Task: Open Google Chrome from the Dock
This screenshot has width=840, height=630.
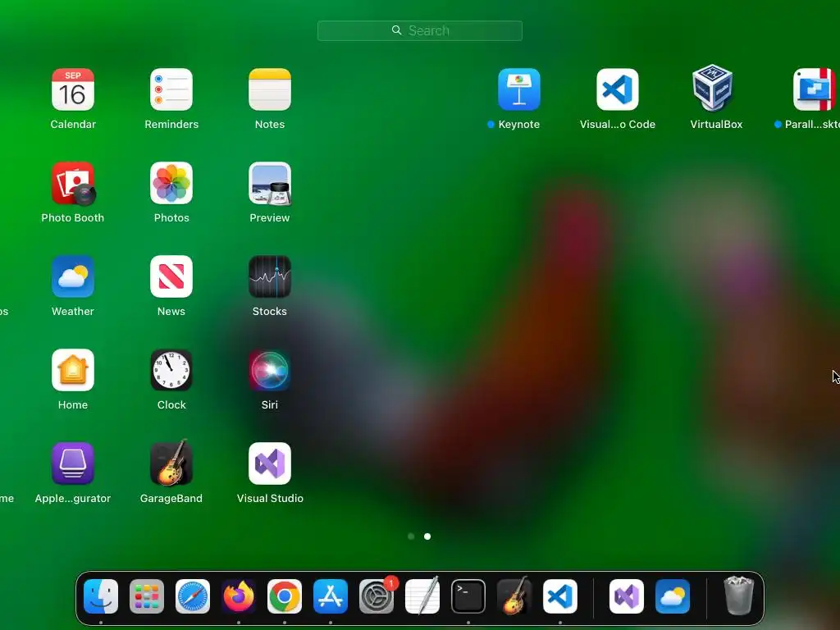Action: [285, 596]
